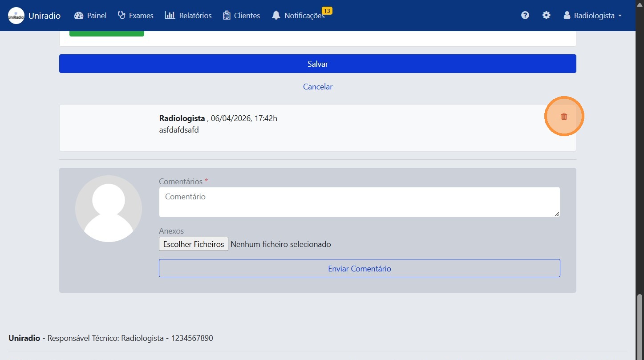Expand the Radiologista user dropdown

click(592, 16)
